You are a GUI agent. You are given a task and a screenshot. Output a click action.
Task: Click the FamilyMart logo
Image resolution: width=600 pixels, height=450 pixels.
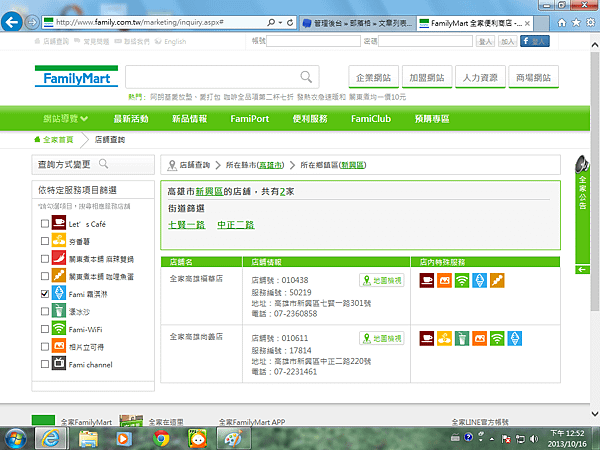click(x=76, y=76)
